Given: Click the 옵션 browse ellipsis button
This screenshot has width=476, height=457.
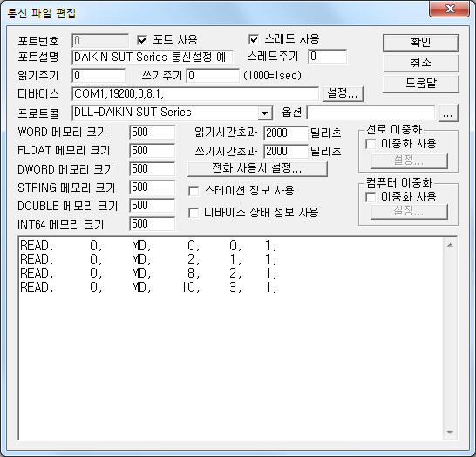Looking at the screenshot, I should [448, 113].
